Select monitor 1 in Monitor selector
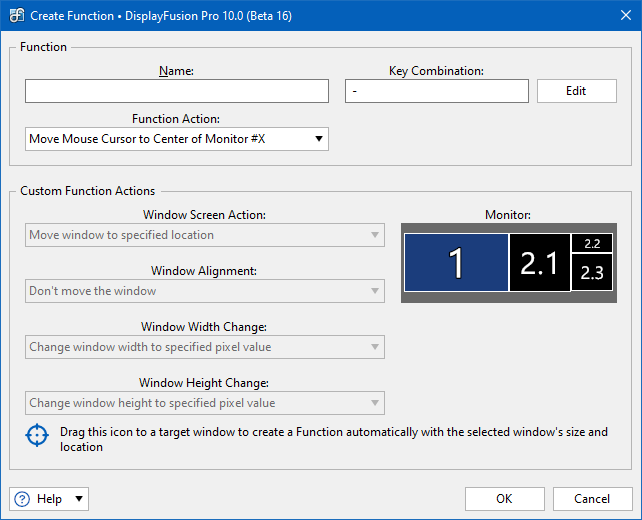Viewport: 642px width, 520px height. [x=456, y=262]
